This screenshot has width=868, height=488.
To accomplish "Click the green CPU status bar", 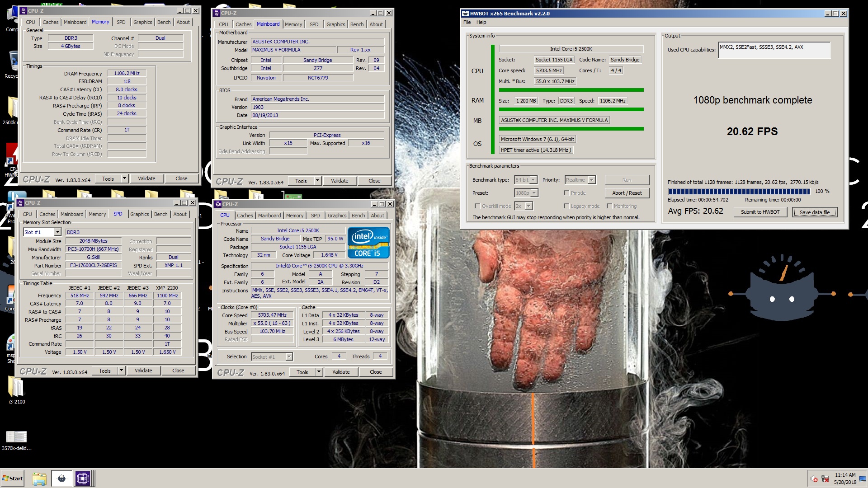I will click(571, 90).
